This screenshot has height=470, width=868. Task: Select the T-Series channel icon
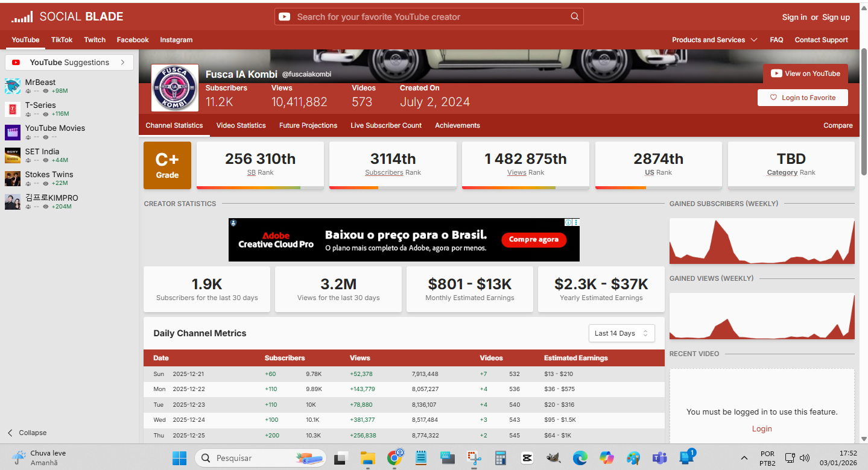(13, 109)
